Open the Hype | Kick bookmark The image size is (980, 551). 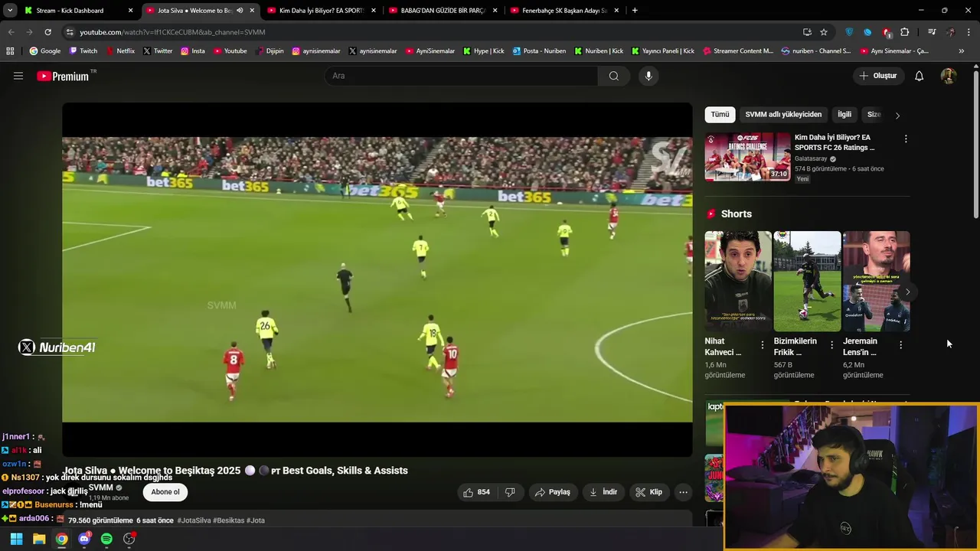(x=483, y=51)
